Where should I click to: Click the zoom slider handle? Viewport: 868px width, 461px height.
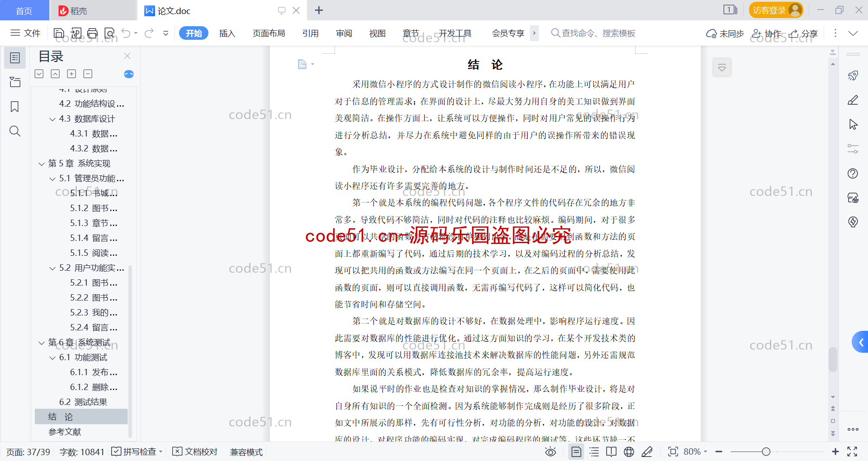pyautogui.click(x=766, y=452)
